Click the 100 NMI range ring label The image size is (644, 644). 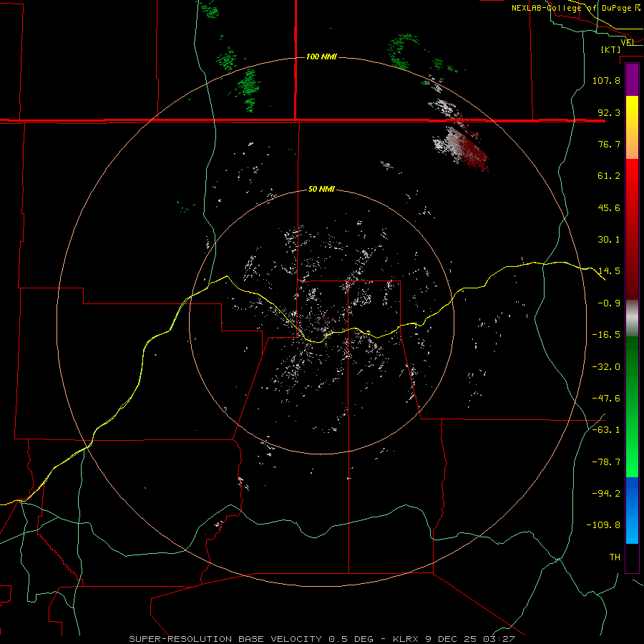pyautogui.click(x=321, y=57)
